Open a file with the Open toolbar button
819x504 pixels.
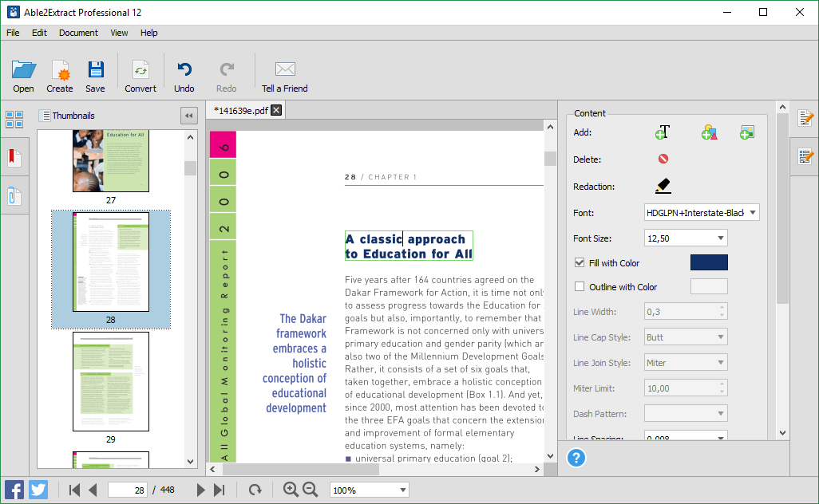click(x=23, y=77)
